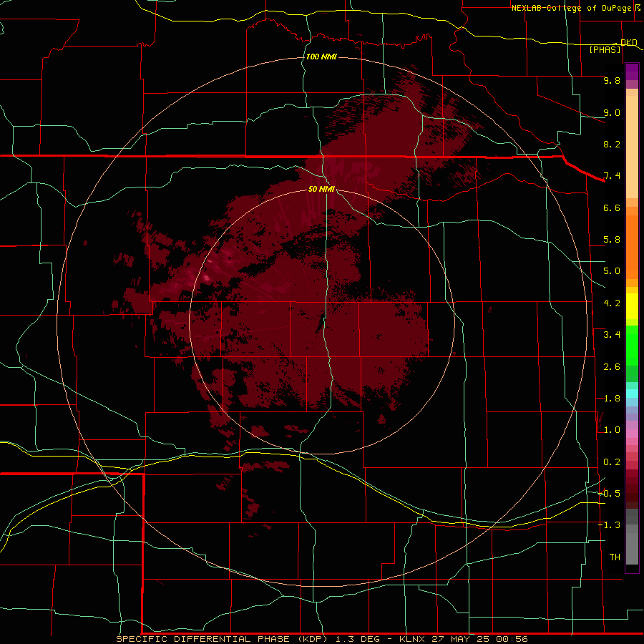Click the 50 NMI range ring label
Viewport: 644px width, 644px height.
[321, 189]
